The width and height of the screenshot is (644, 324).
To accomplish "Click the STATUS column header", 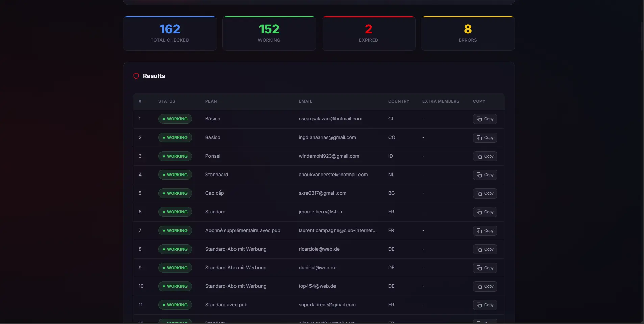I will pos(167,101).
